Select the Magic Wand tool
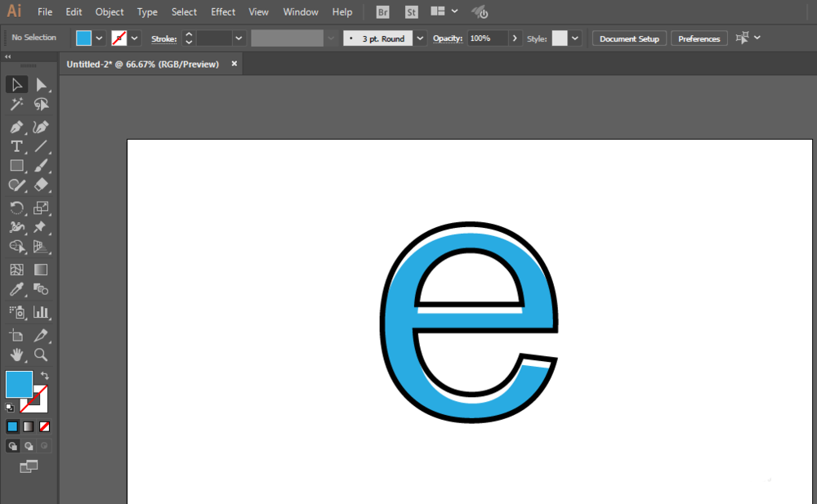 point(16,105)
